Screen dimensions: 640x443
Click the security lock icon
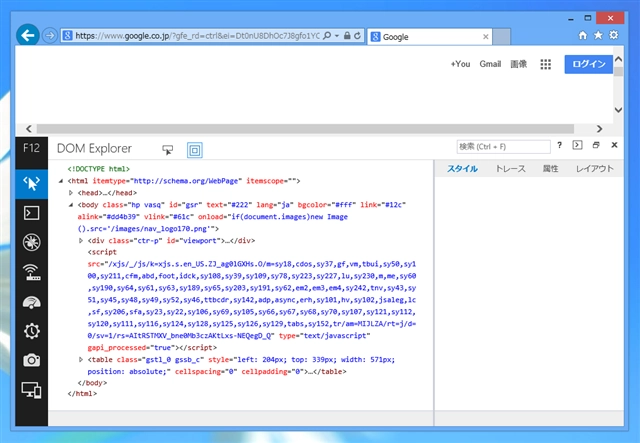pyautogui.click(x=347, y=36)
